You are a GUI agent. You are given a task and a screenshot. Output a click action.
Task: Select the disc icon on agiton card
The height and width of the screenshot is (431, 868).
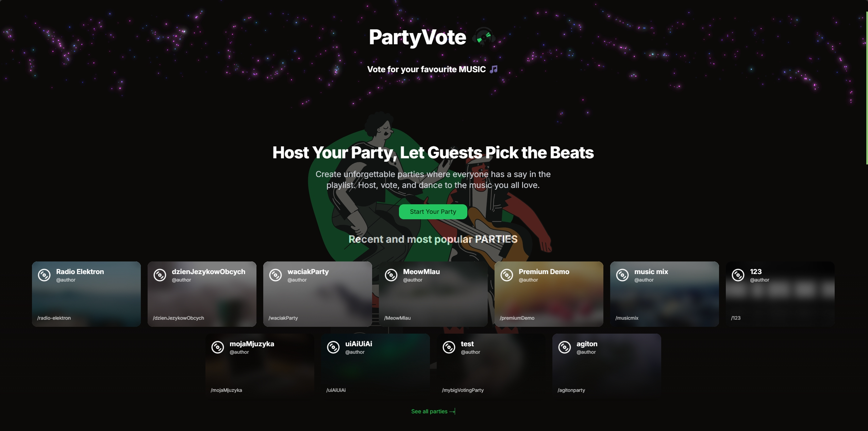point(564,347)
